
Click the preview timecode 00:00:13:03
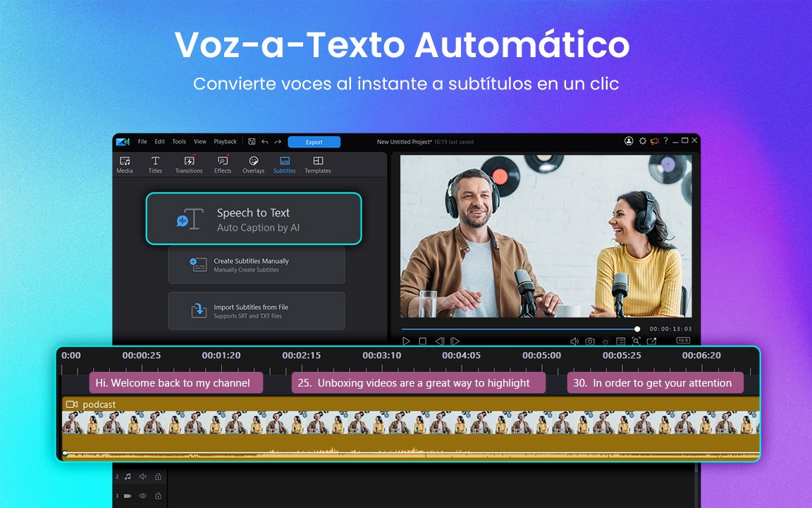[670, 329]
